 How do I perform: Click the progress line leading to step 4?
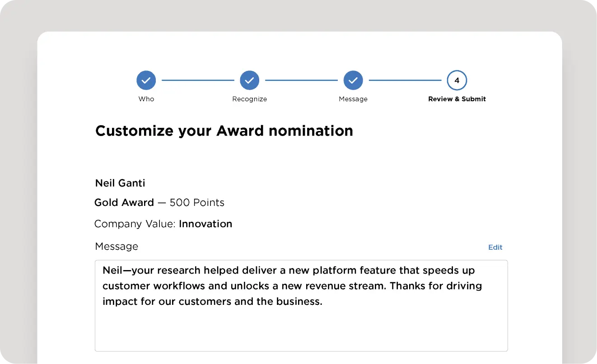pos(405,80)
